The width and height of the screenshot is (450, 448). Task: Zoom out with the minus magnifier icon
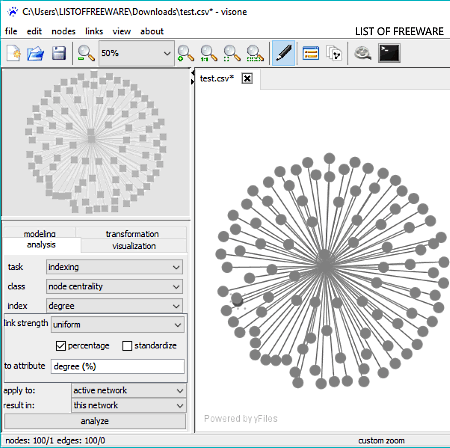(x=86, y=53)
